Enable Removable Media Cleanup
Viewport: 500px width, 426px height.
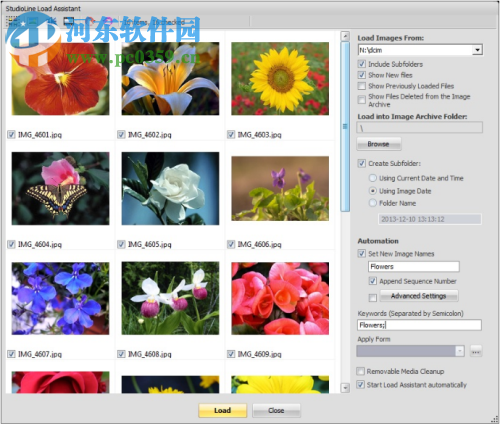[x=360, y=371]
